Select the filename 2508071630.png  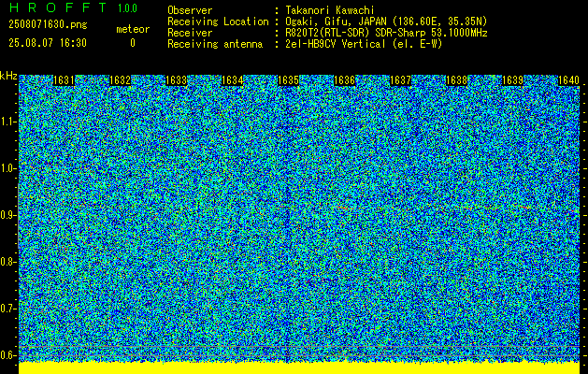[x=48, y=25]
